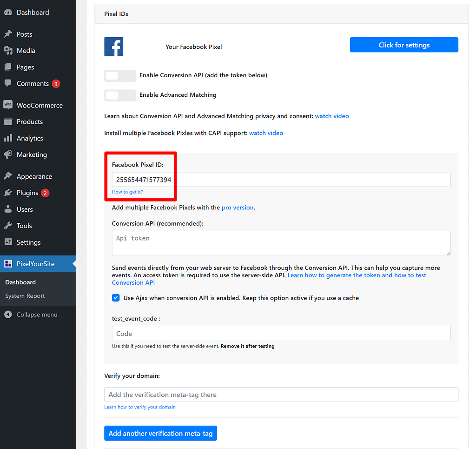Click the Dashboard gauge icon in sidebar
This screenshot has height=449, width=476.
pyautogui.click(x=8, y=13)
